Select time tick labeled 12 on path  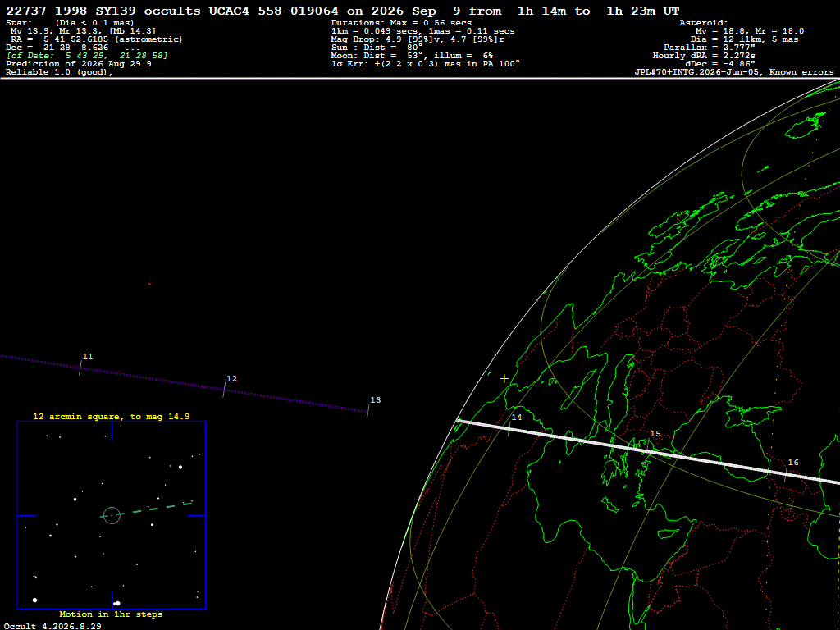(x=224, y=390)
